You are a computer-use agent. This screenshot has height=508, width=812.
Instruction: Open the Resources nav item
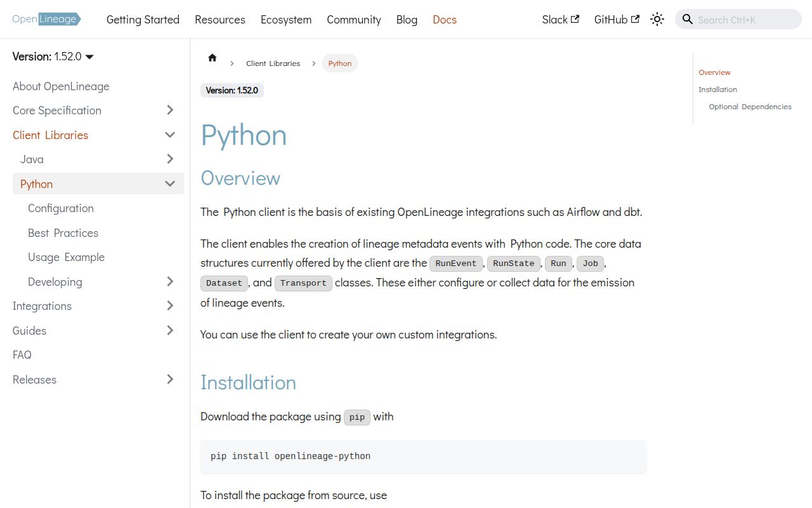(220, 20)
